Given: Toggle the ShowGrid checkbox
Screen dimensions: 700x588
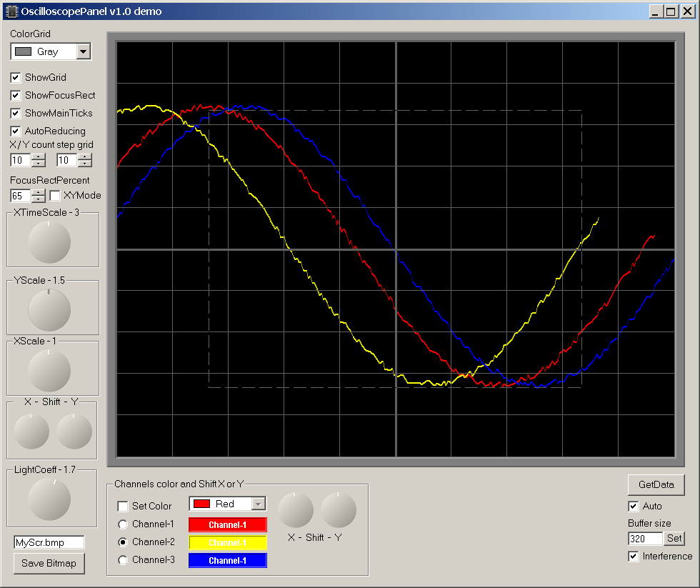Looking at the screenshot, I should pos(16,78).
